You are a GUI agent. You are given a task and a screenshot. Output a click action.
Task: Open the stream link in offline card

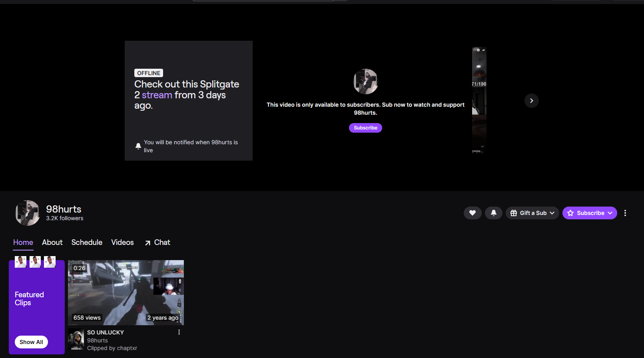[157, 95]
